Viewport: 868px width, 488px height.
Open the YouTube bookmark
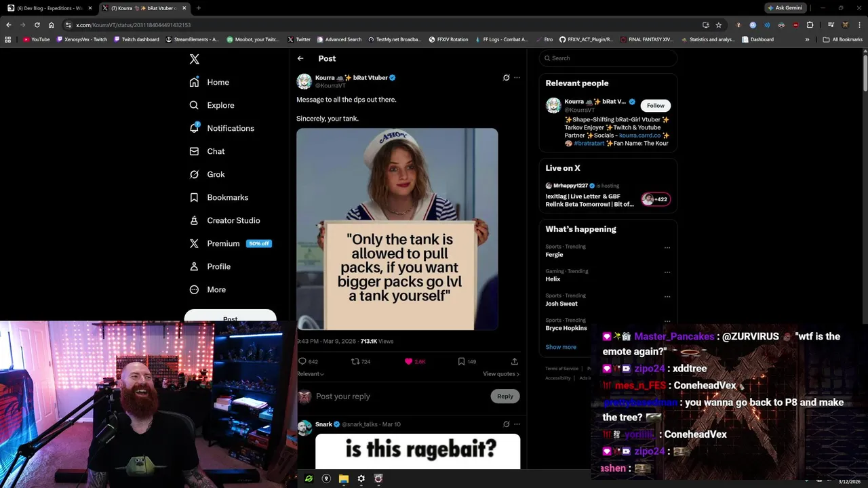tap(37, 39)
